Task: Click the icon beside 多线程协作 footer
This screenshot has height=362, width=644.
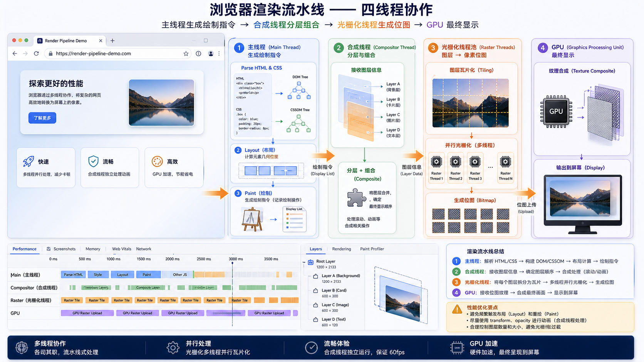Action: click(22, 348)
